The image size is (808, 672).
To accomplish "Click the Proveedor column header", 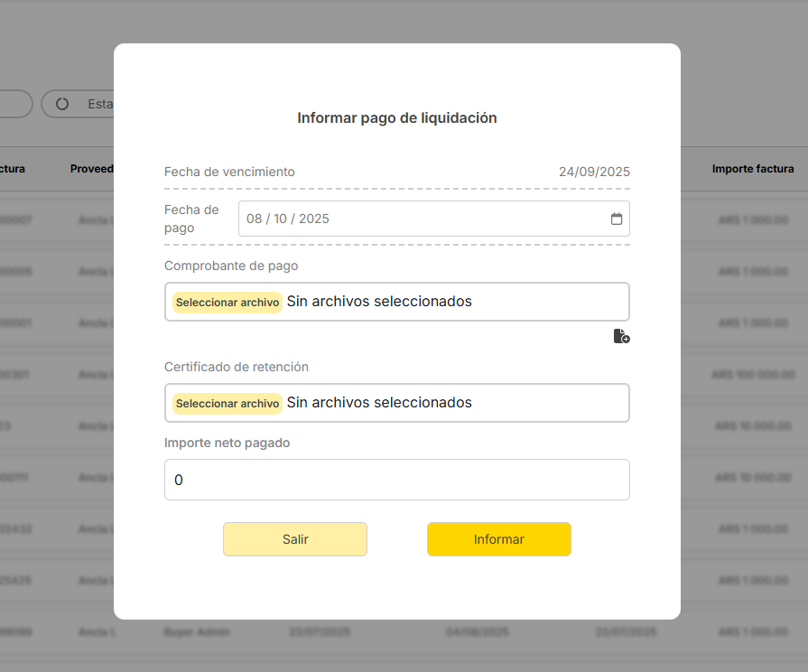I will pyautogui.click(x=91, y=169).
